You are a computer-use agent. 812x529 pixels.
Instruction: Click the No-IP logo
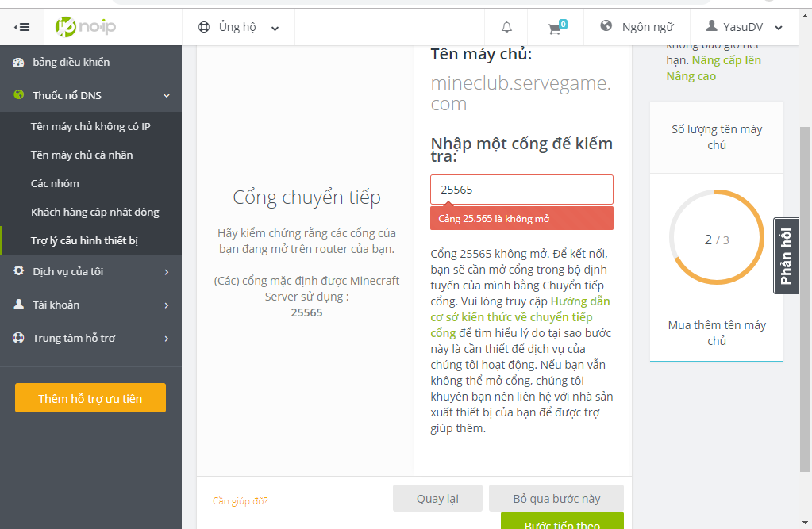coord(86,27)
